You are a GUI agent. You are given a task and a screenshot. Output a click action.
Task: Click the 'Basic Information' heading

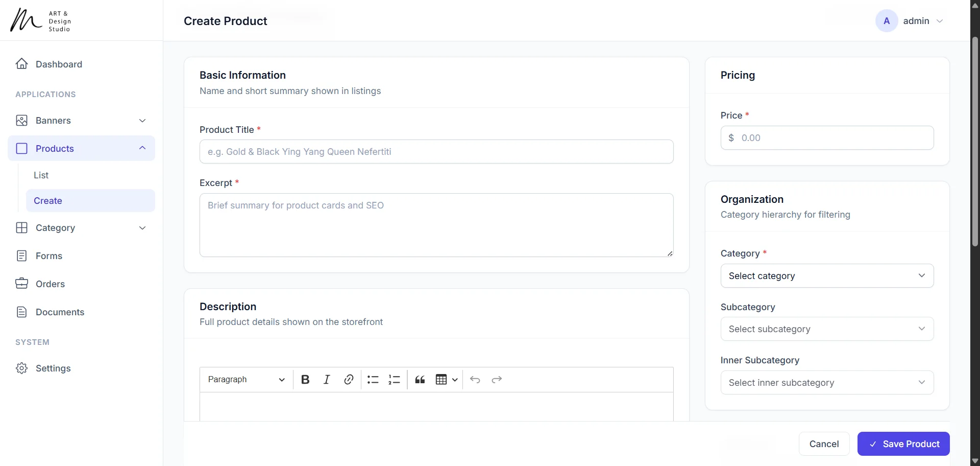[242, 75]
